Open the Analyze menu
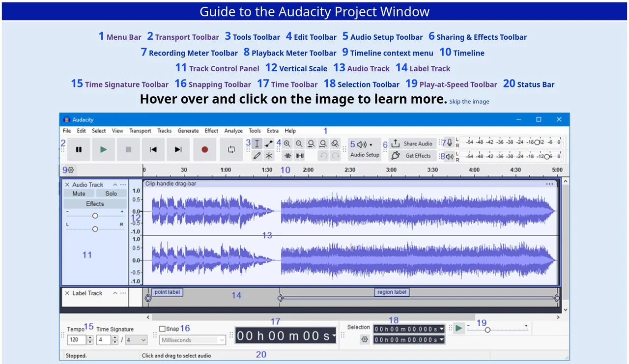 coord(233,131)
